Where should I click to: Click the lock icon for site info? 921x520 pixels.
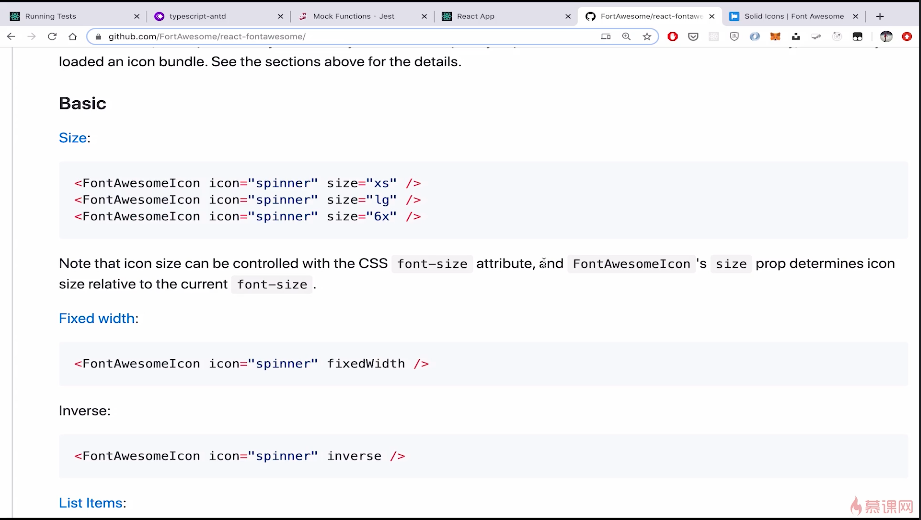(x=98, y=36)
